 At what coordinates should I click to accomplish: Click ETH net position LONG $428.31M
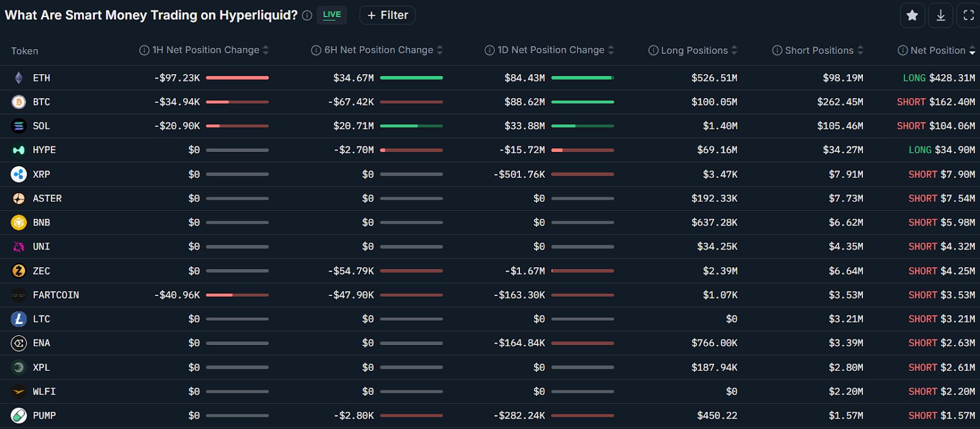pyautogui.click(x=939, y=78)
